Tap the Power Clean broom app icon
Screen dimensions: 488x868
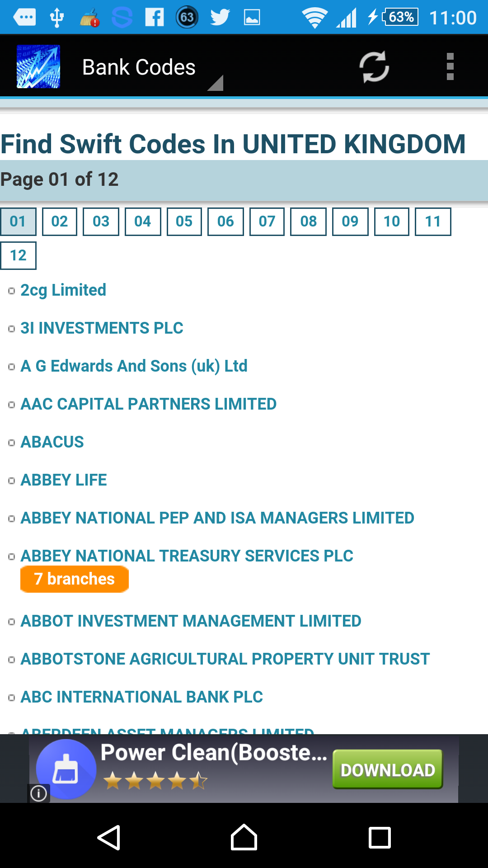66,769
